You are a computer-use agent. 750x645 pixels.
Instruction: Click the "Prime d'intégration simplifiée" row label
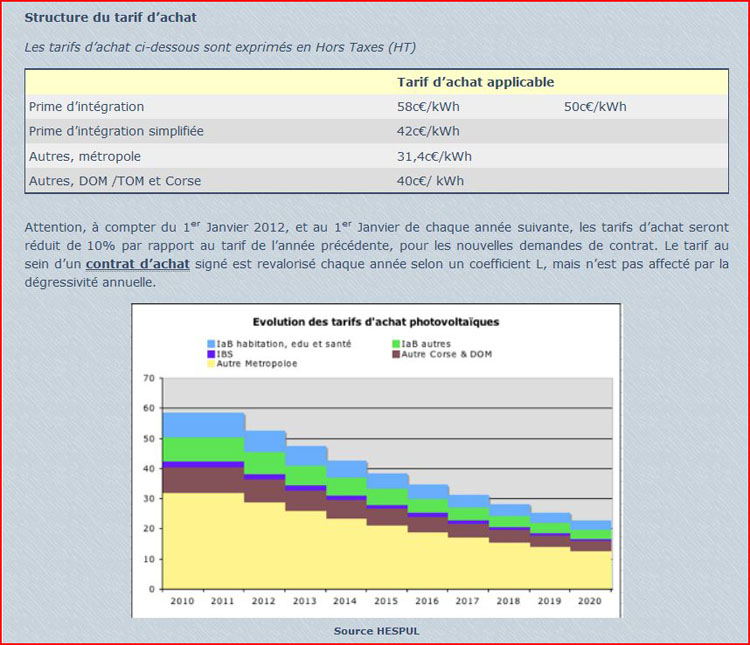point(116,131)
